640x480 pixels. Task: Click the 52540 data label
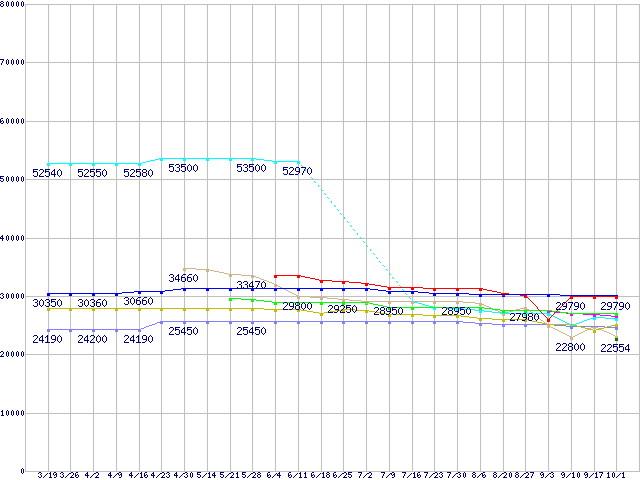coord(48,173)
